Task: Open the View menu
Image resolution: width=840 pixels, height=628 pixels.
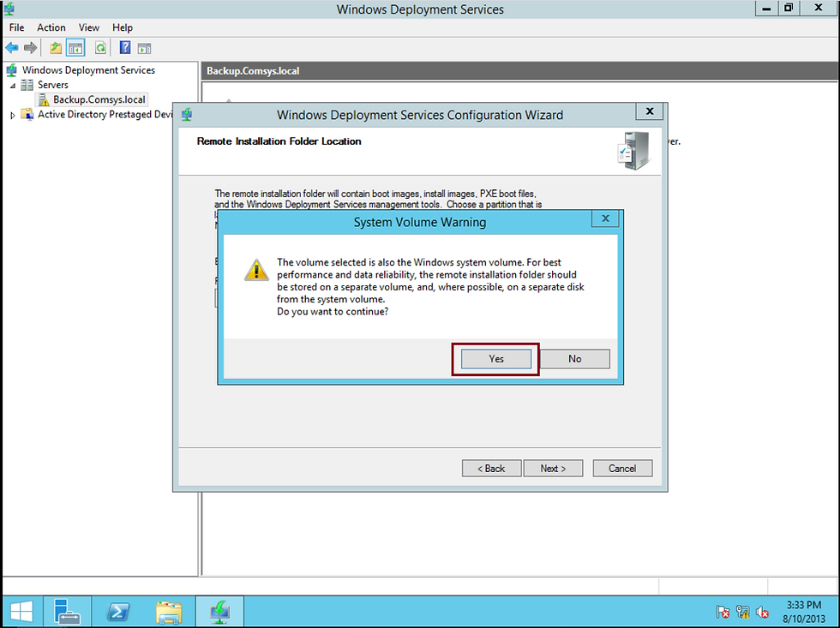Action: click(89, 27)
